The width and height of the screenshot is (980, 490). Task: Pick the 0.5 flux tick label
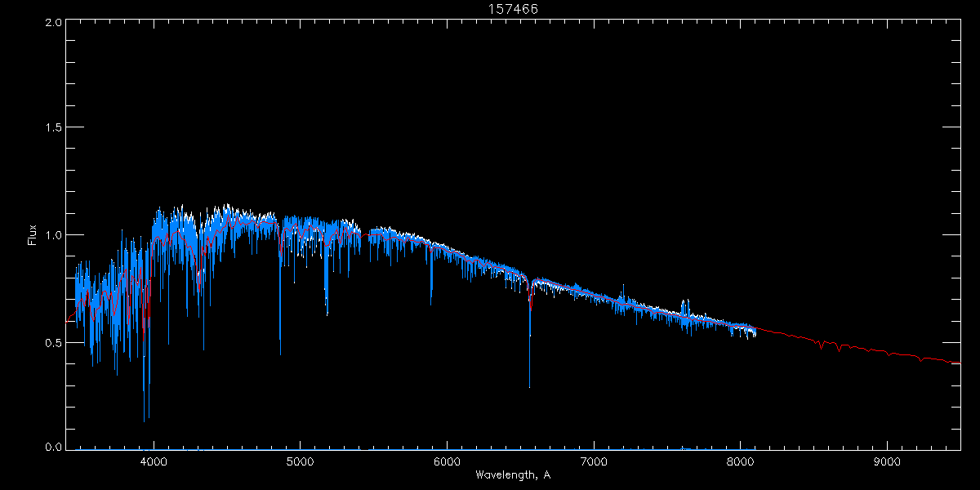54,342
